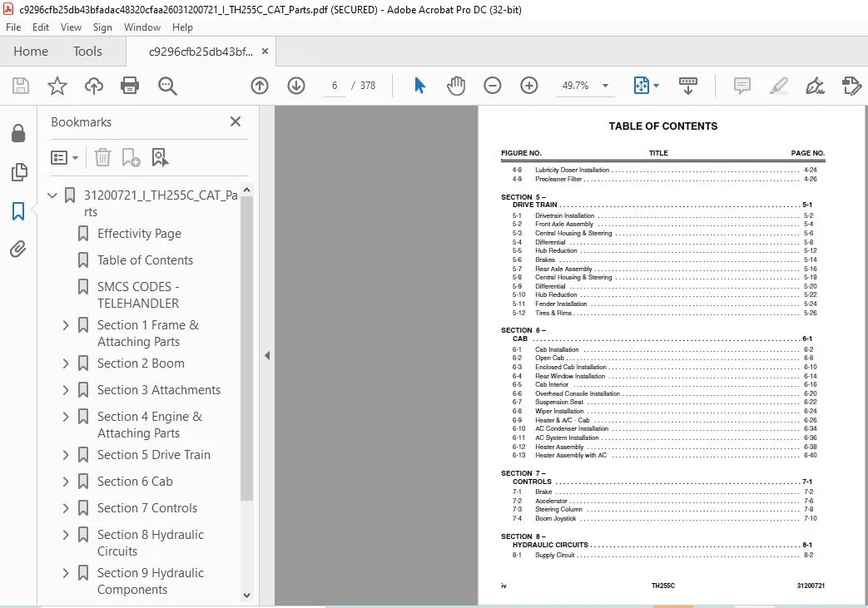Add a comment with the speech bubble icon
This screenshot has height=608, width=868.
pyautogui.click(x=742, y=86)
